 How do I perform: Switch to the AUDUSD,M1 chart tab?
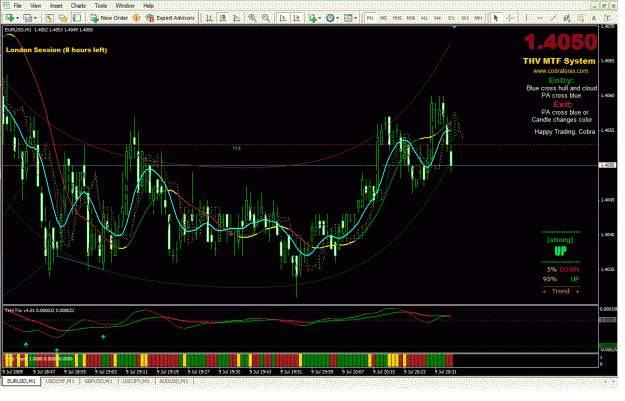(x=174, y=381)
